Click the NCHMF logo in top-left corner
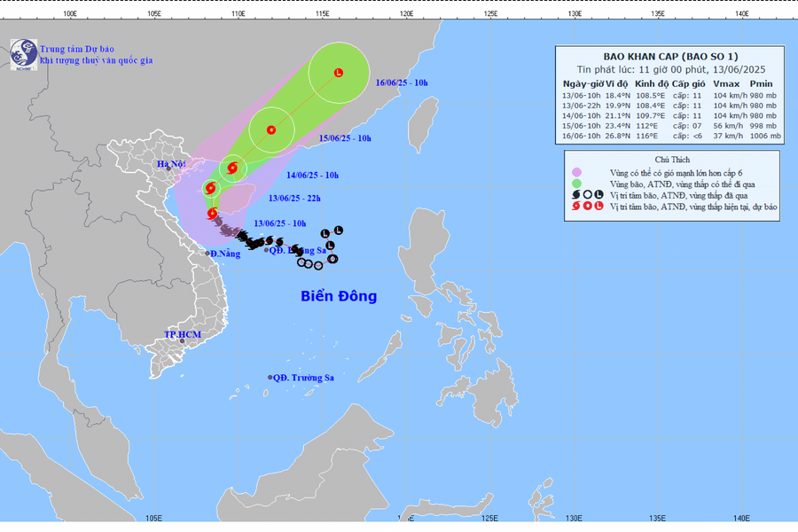This screenshot has width=798, height=532. click(x=23, y=54)
